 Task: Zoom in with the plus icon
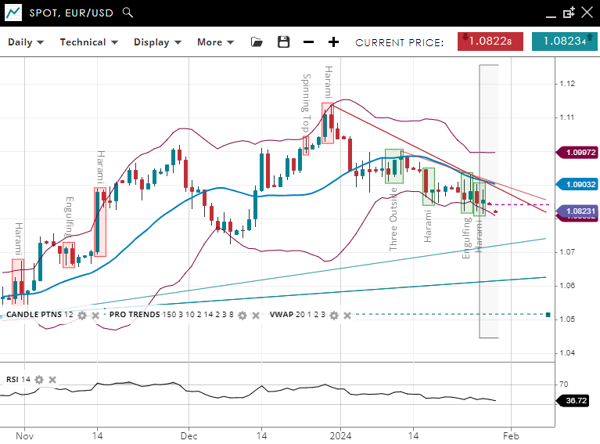(334, 42)
